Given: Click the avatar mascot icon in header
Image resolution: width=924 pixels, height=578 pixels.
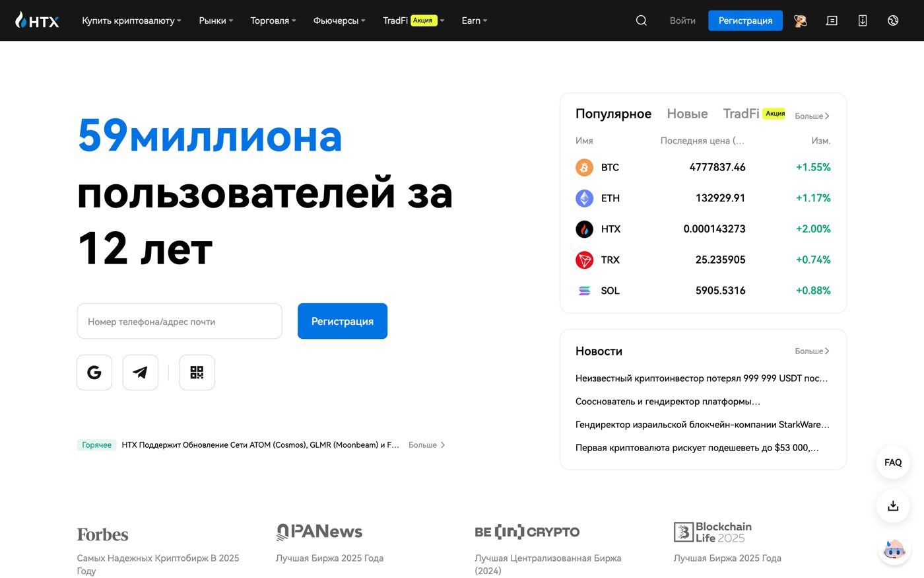Looking at the screenshot, I should coord(801,20).
